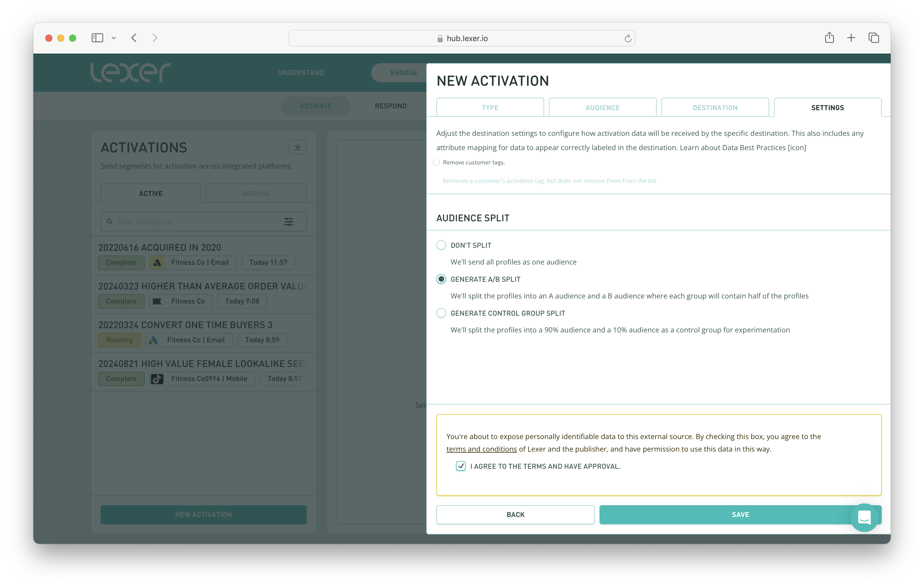Open the chat support bubble icon

pyautogui.click(x=864, y=518)
